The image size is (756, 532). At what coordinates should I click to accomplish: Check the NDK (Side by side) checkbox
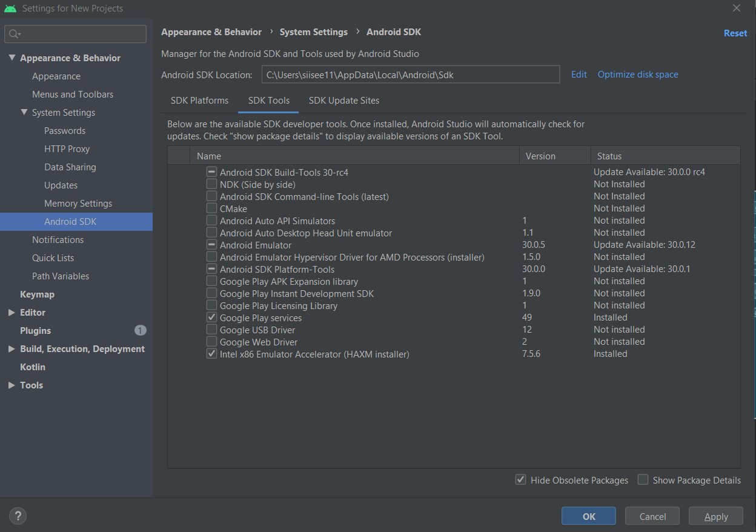tap(211, 184)
